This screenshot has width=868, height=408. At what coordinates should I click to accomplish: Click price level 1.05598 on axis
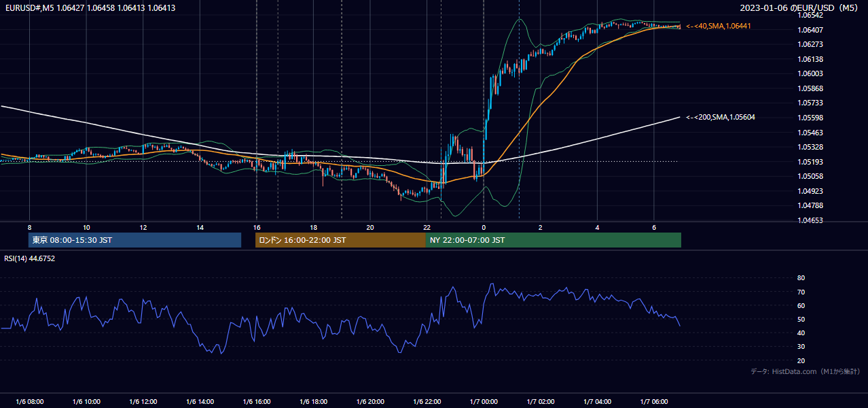pyautogui.click(x=810, y=118)
